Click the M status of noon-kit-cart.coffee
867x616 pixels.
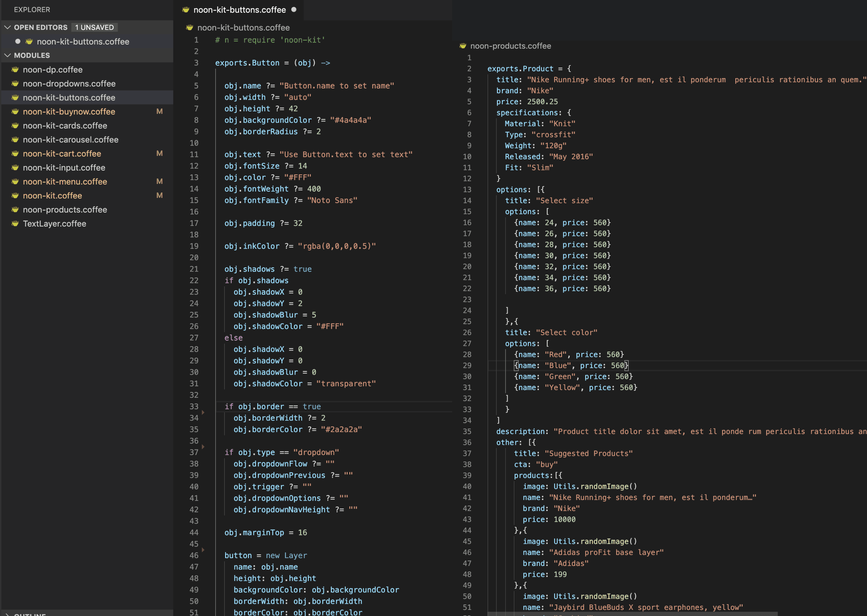click(160, 153)
